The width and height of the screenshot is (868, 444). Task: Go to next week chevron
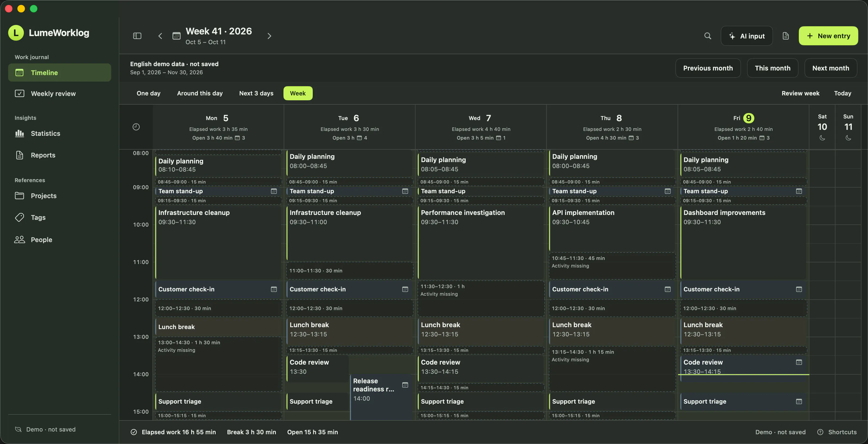click(269, 36)
